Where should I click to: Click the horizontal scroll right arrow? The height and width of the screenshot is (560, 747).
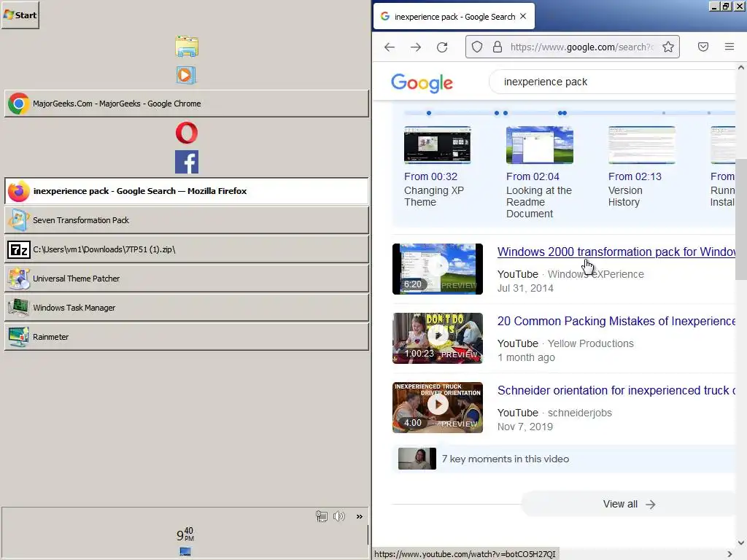[x=729, y=554]
